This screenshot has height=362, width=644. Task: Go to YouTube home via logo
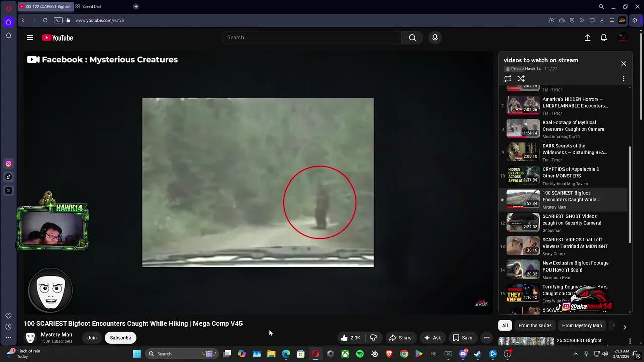click(x=57, y=38)
